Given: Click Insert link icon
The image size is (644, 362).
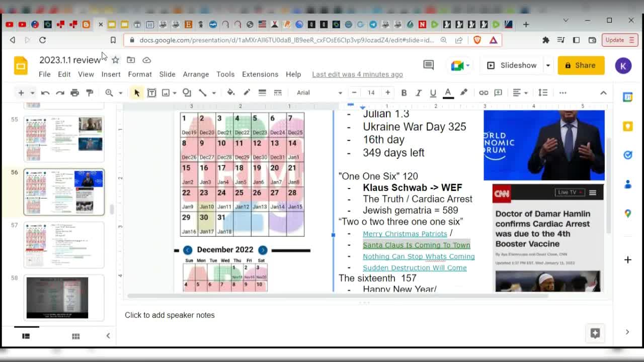Looking at the screenshot, I should (484, 93).
